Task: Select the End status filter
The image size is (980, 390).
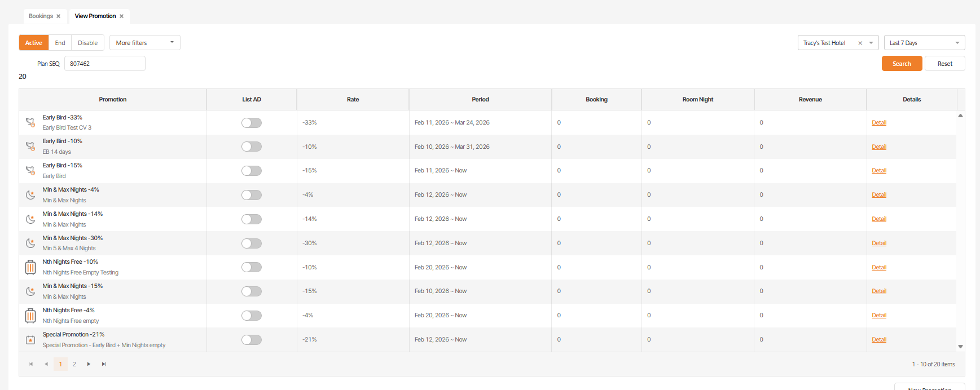Action: point(60,43)
